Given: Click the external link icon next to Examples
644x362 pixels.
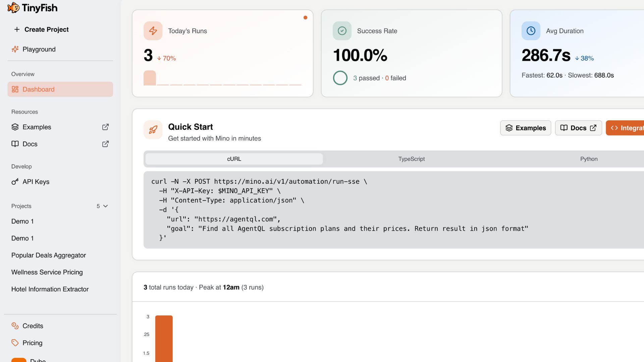Looking at the screenshot, I should (x=105, y=127).
